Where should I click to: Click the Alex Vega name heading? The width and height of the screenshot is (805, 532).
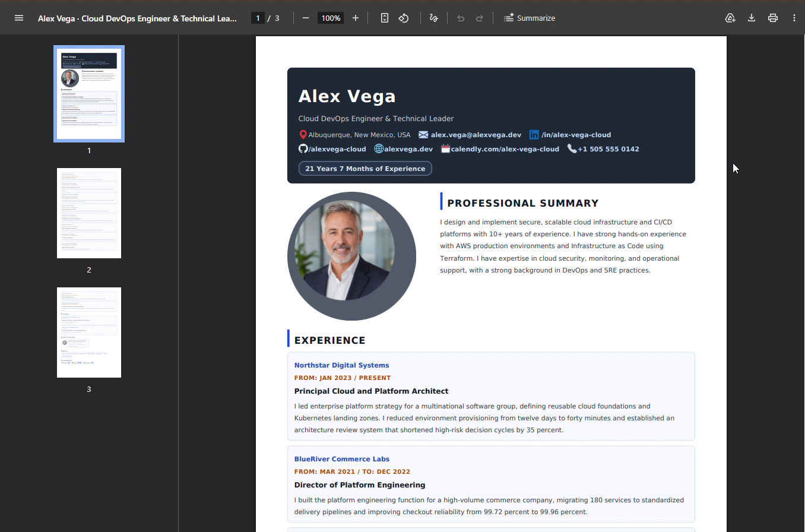pos(347,96)
